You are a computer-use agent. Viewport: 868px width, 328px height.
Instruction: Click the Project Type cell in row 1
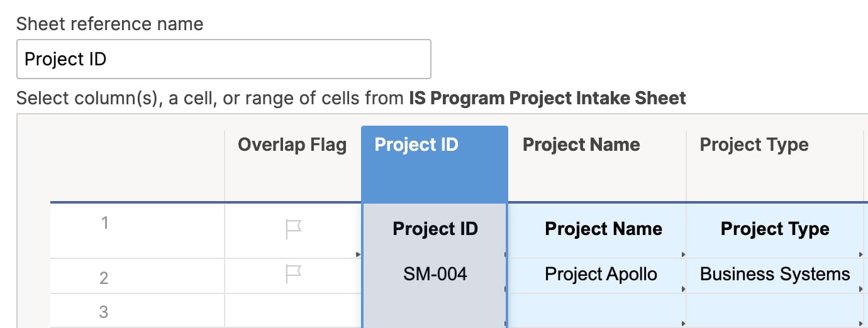[775, 229]
